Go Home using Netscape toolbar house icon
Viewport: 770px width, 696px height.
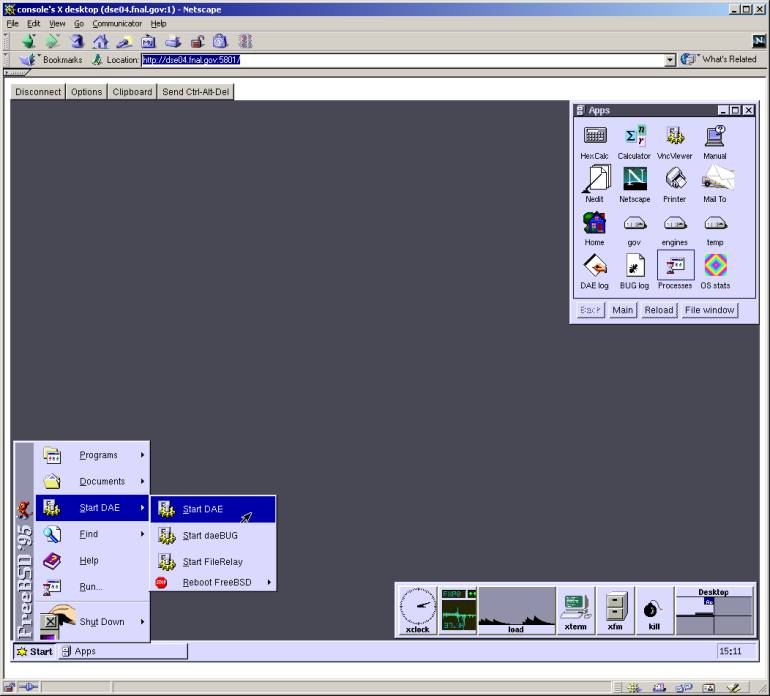(x=101, y=41)
